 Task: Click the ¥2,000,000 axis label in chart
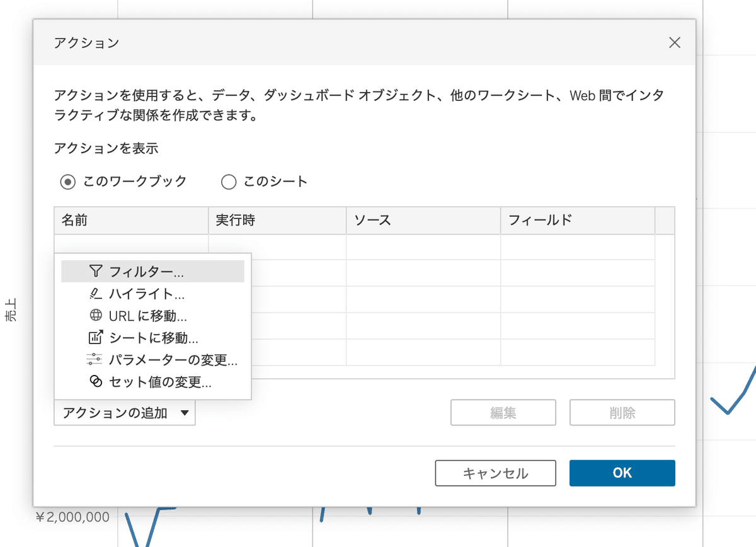[73, 517]
